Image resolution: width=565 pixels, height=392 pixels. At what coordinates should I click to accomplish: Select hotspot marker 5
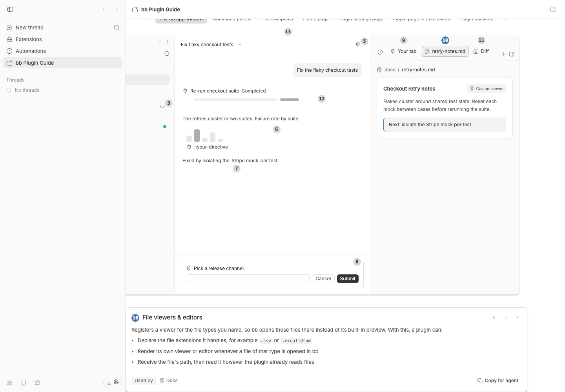click(x=365, y=41)
